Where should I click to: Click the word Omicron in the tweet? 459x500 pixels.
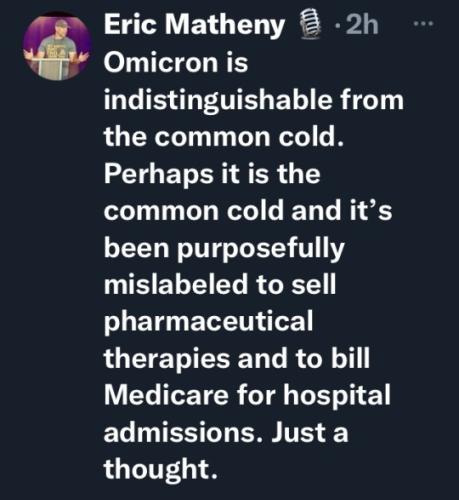[161, 63]
